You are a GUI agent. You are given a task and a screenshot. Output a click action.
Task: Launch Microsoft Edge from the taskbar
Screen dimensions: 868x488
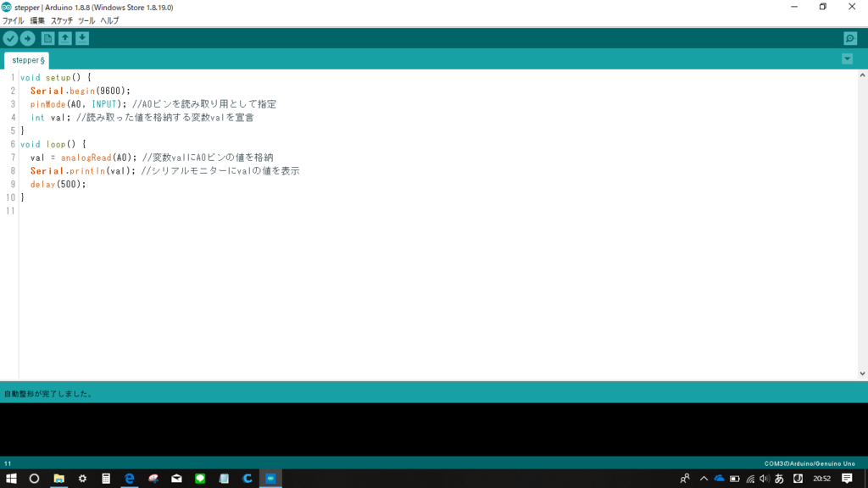[x=130, y=479]
